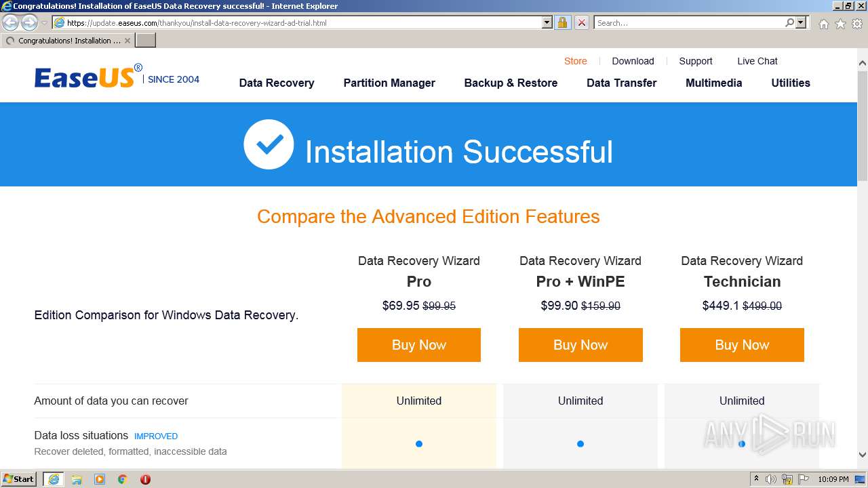
Task: Open the Data Recovery menu
Action: 277,83
